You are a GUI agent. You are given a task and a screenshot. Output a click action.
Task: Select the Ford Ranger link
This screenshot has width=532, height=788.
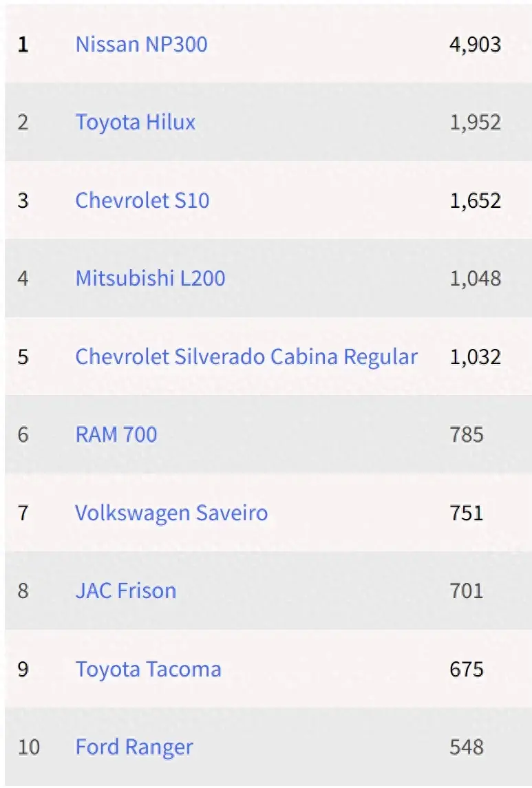tap(134, 747)
